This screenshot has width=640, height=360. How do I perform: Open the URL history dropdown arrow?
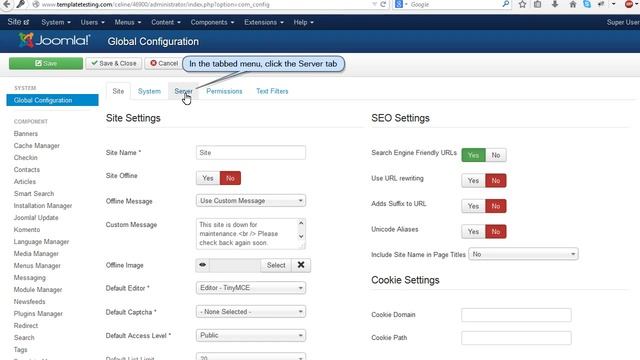[374, 4]
